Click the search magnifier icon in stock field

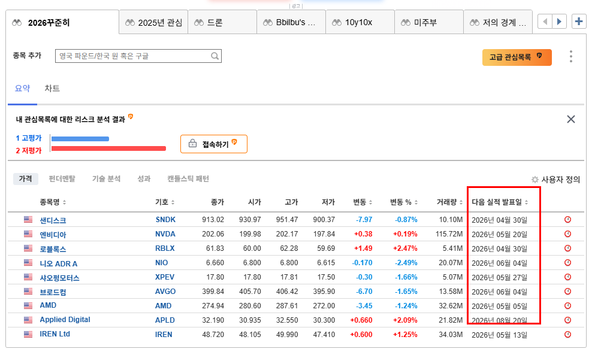pos(215,56)
